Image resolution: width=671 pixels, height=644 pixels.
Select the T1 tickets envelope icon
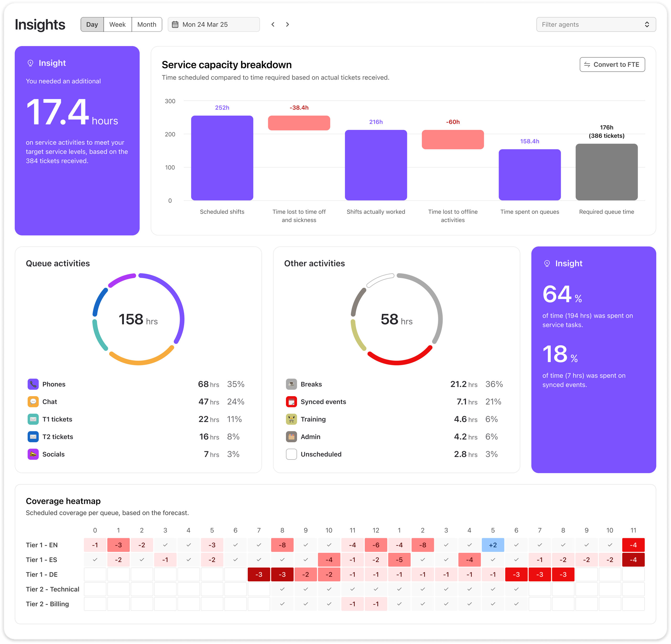coord(33,419)
